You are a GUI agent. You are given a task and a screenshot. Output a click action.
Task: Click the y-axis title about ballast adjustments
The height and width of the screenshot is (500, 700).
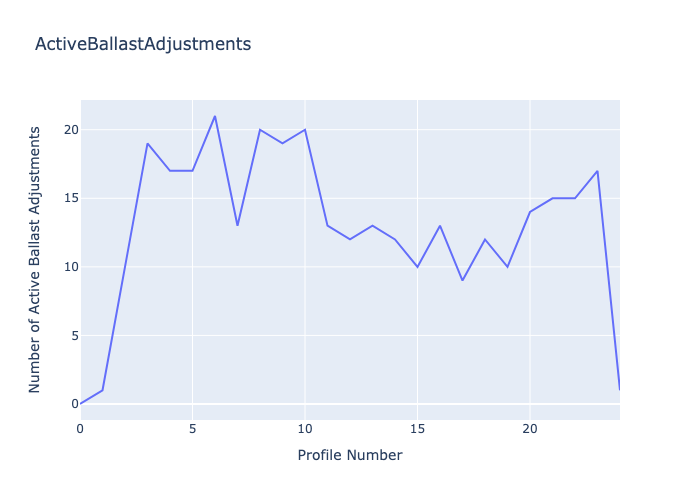point(35,259)
